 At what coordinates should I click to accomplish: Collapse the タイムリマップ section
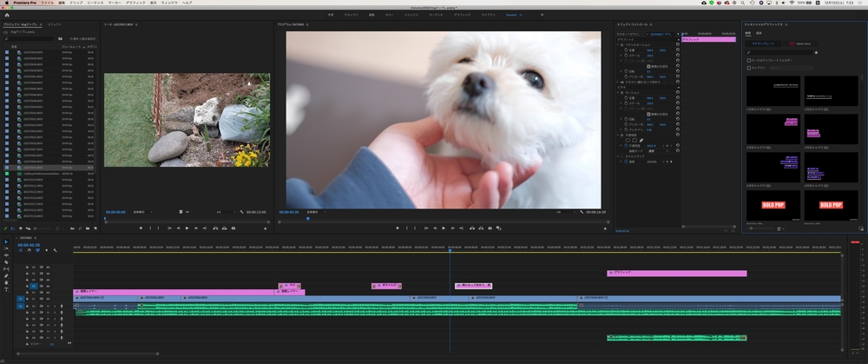tap(619, 156)
